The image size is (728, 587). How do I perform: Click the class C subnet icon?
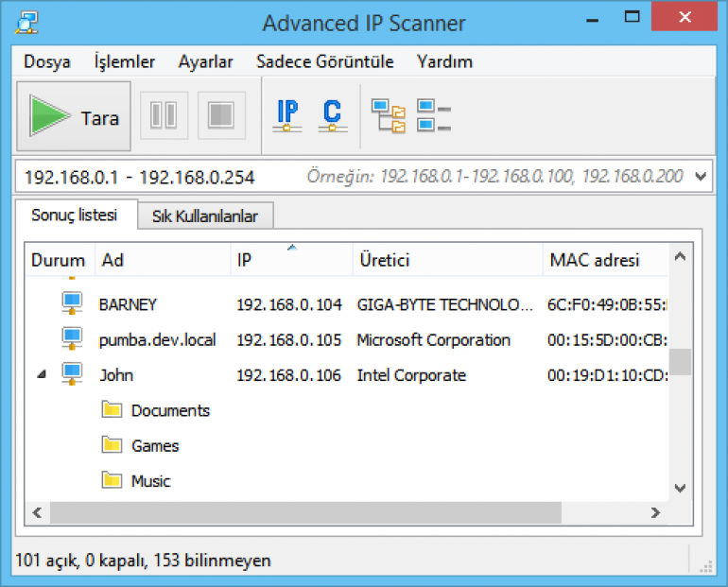tap(333, 115)
